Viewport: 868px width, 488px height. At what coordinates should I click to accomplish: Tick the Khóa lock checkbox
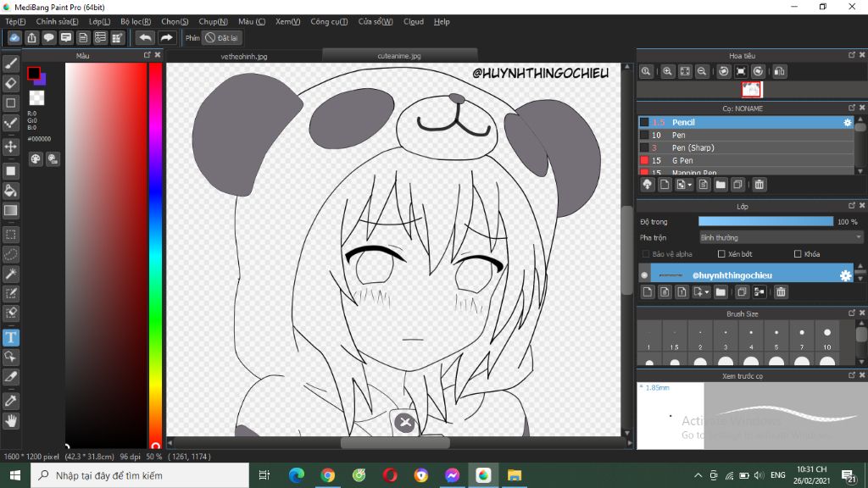(798, 254)
